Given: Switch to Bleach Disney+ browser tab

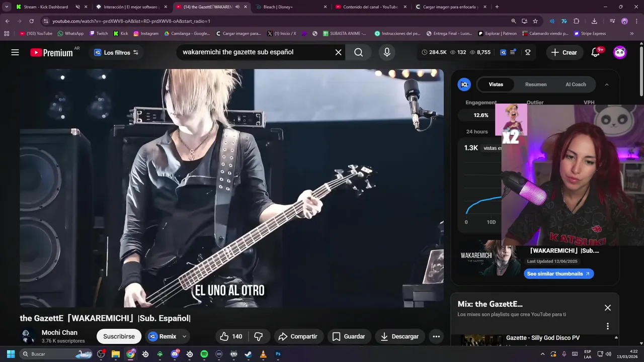Looking at the screenshot, I should coord(290,7).
